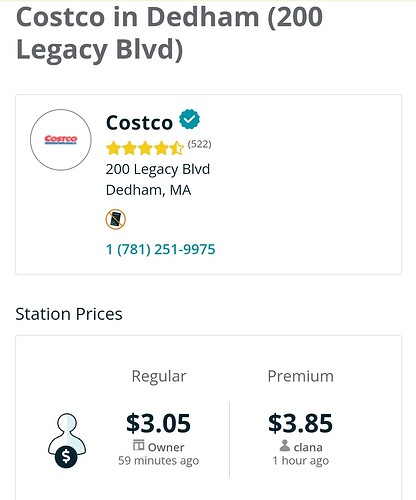
Task: Click the Dedham, MA city line
Action: coord(148,190)
